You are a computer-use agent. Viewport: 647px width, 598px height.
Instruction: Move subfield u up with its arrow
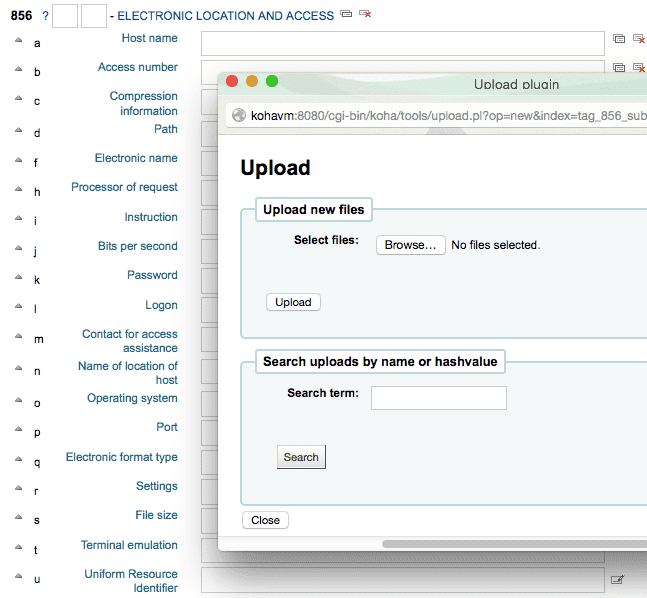[x=18, y=578]
